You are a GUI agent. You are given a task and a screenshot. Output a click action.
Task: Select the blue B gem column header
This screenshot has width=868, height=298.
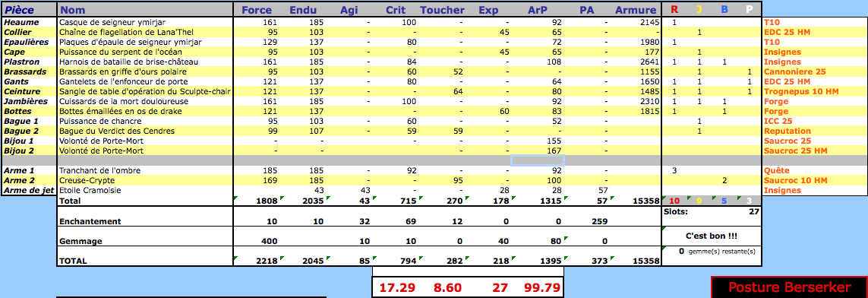coord(724,9)
